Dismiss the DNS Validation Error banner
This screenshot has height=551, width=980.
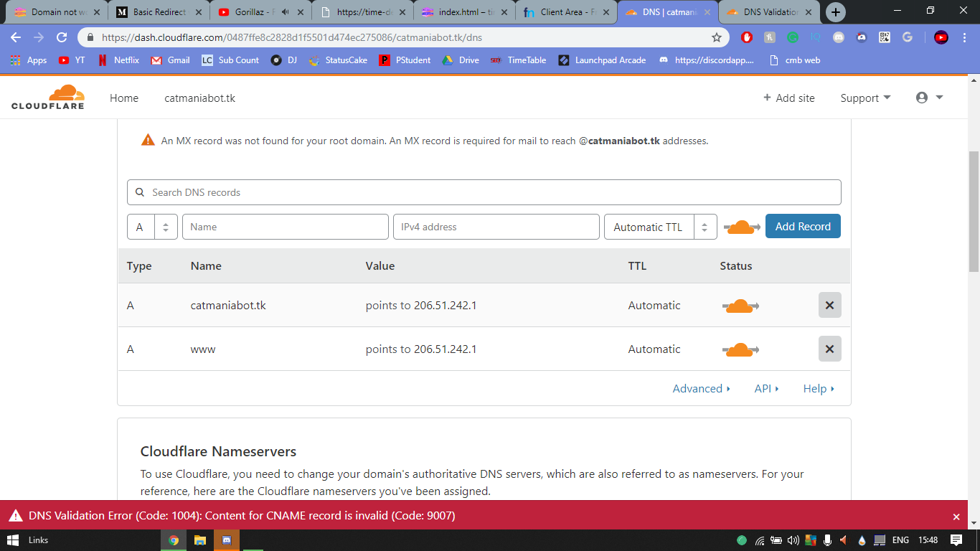pos(956,517)
